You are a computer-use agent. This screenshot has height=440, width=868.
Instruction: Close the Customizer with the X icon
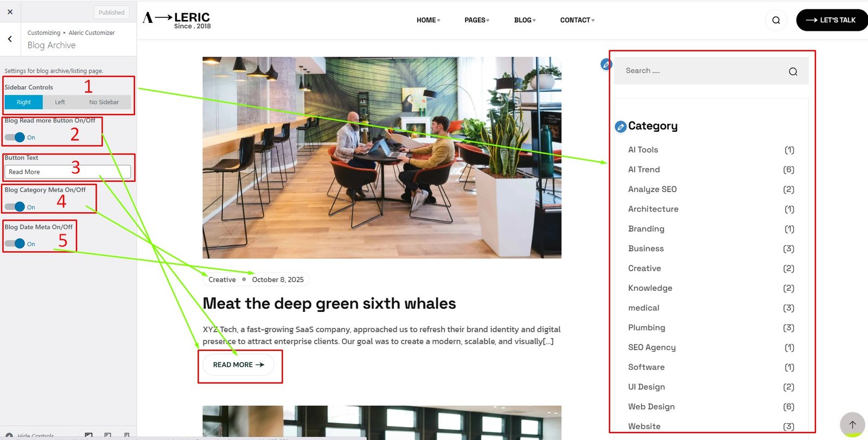10,11
